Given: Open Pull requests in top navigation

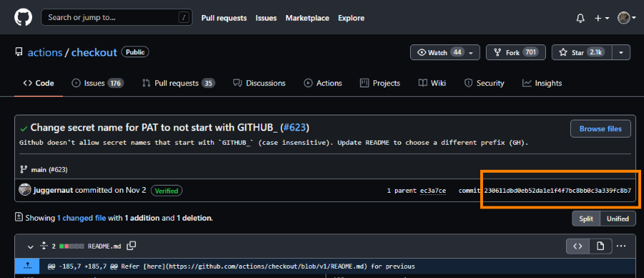Looking at the screenshot, I should [224, 18].
